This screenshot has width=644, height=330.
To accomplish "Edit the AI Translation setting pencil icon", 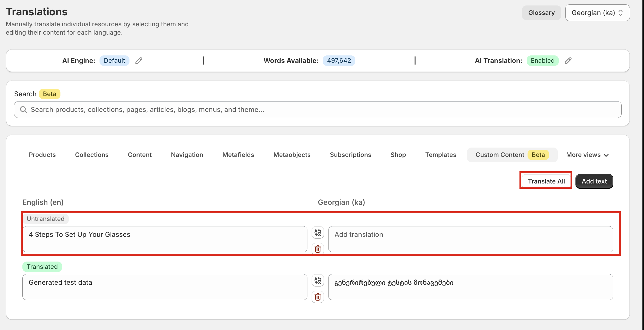I will tap(568, 61).
